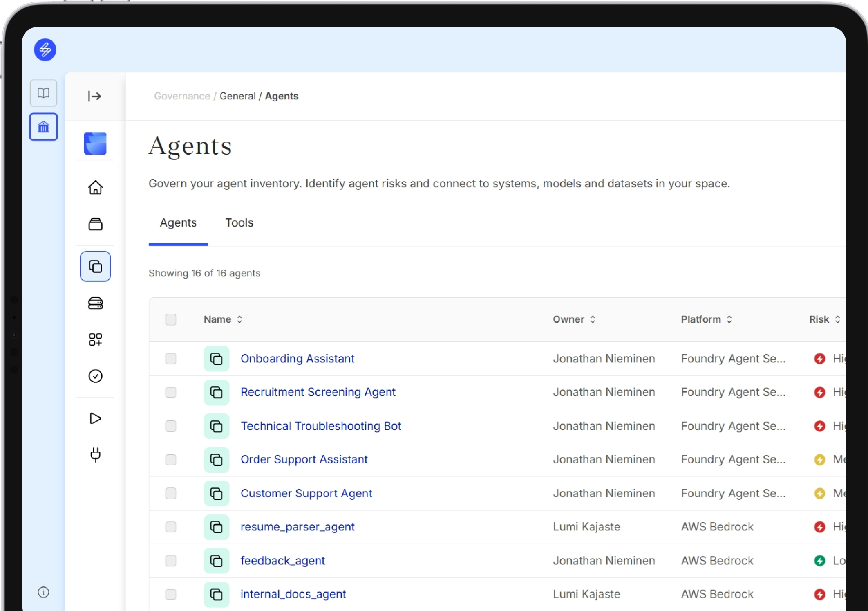
Task: Click AWS Bedrock platform in feedback_agent row
Action: [717, 561]
